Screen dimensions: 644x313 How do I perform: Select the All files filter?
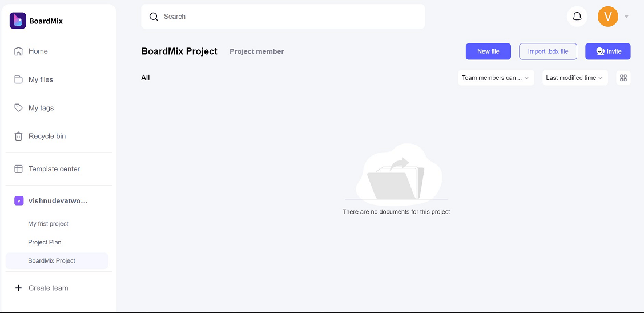pos(146,78)
